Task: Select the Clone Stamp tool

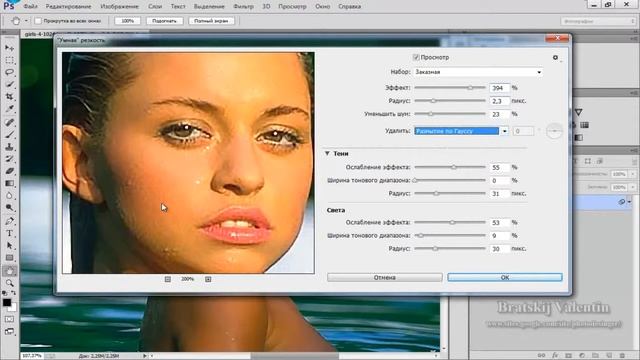Action: coord(9,147)
